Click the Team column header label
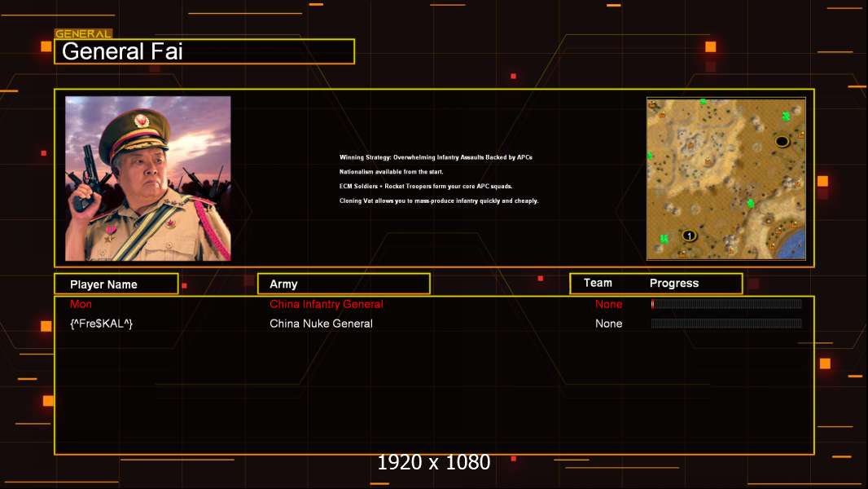The width and height of the screenshot is (868, 489). [598, 283]
